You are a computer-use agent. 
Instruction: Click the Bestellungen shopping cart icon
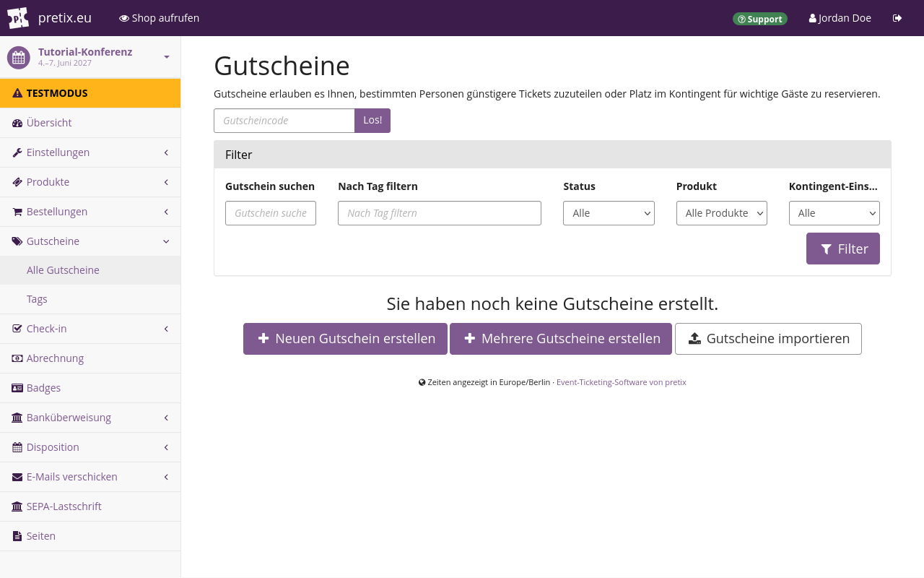(17, 212)
